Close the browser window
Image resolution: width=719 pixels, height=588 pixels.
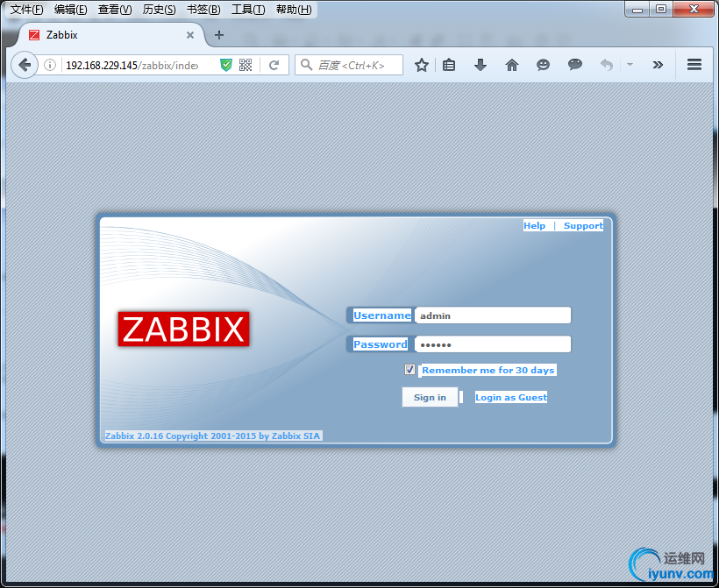[x=694, y=8]
